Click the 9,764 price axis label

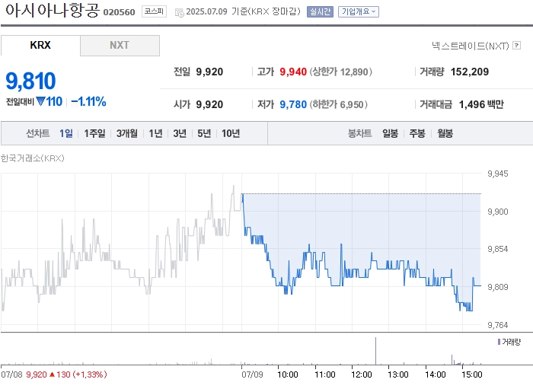pos(498,325)
